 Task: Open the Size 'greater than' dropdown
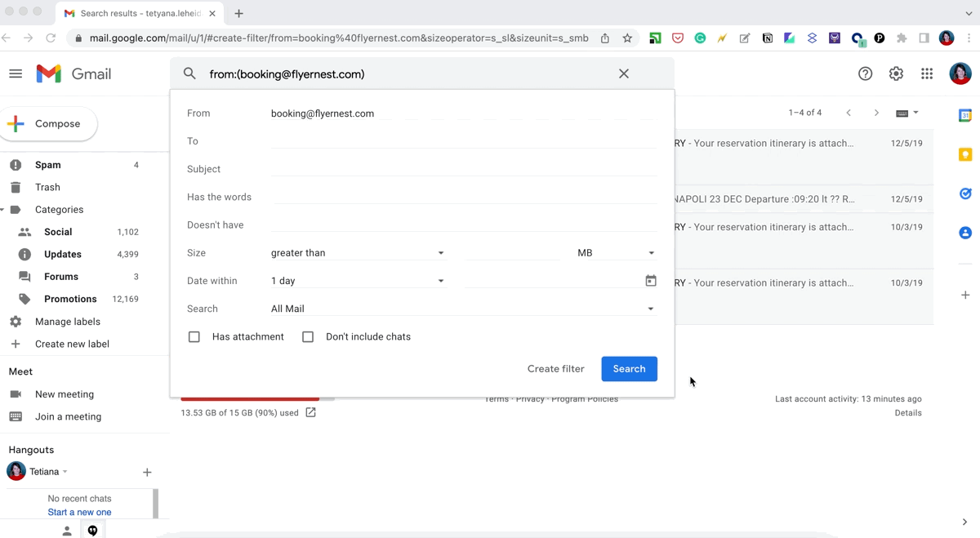pyautogui.click(x=358, y=253)
